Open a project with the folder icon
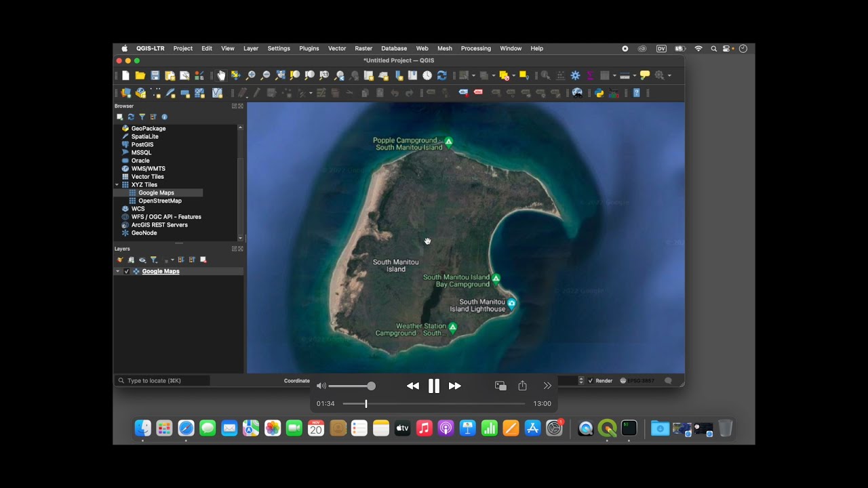 pos(140,75)
